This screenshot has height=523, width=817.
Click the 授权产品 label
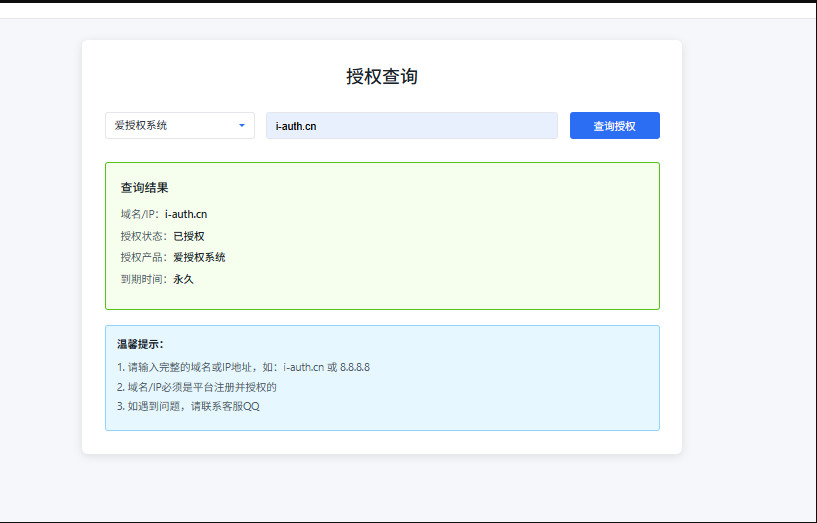click(x=144, y=257)
